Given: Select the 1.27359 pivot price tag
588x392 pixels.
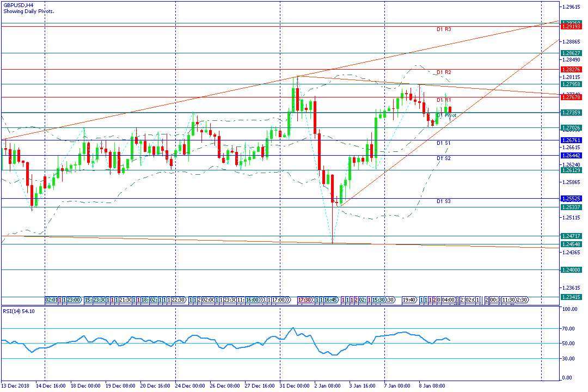Looking at the screenshot, I should (x=571, y=113).
